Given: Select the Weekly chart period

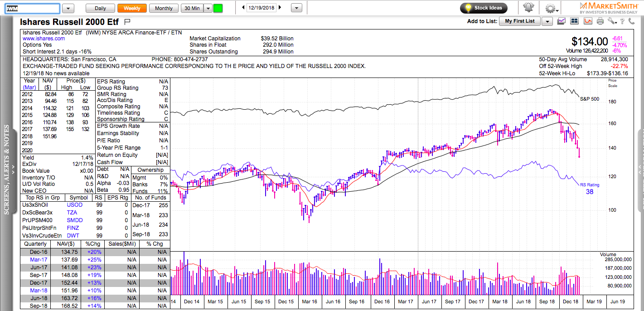Looking at the screenshot, I should click(x=132, y=8).
